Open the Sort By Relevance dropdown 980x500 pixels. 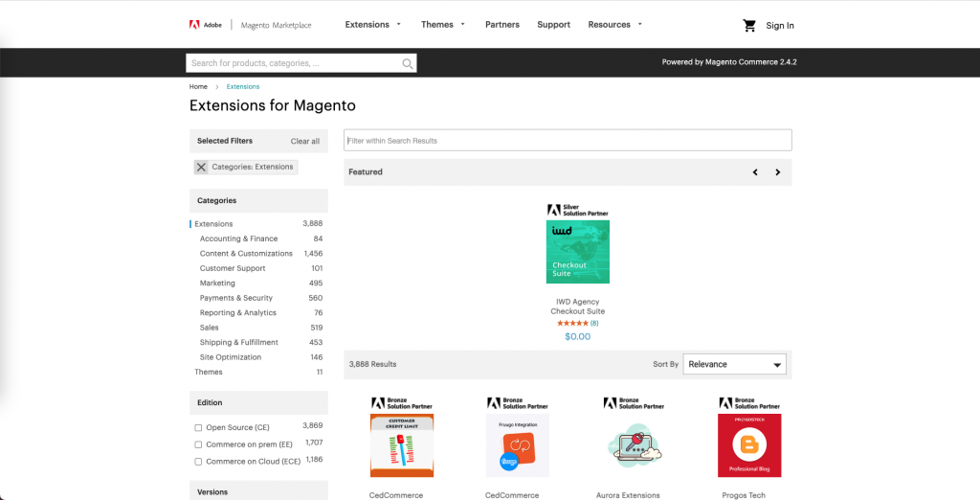pos(734,364)
